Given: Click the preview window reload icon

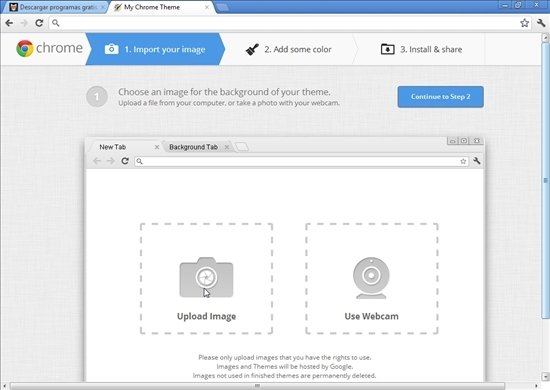Looking at the screenshot, I should click(x=125, y=161).
